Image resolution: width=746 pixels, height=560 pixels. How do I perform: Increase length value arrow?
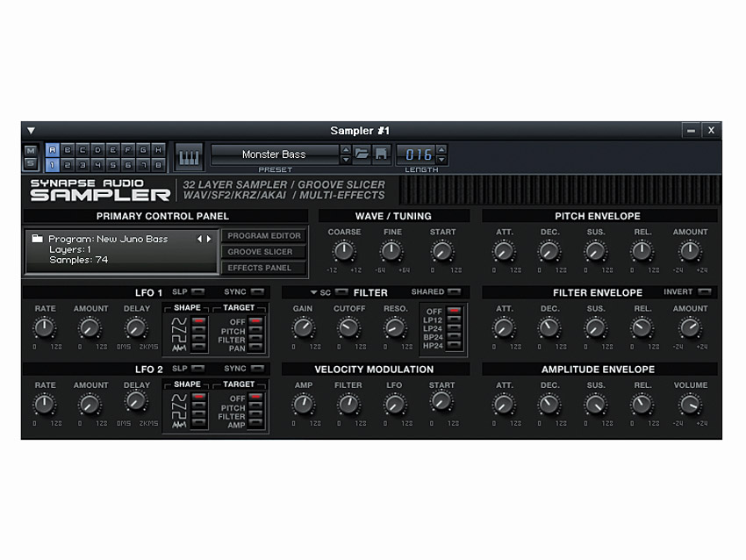[441, 149]
